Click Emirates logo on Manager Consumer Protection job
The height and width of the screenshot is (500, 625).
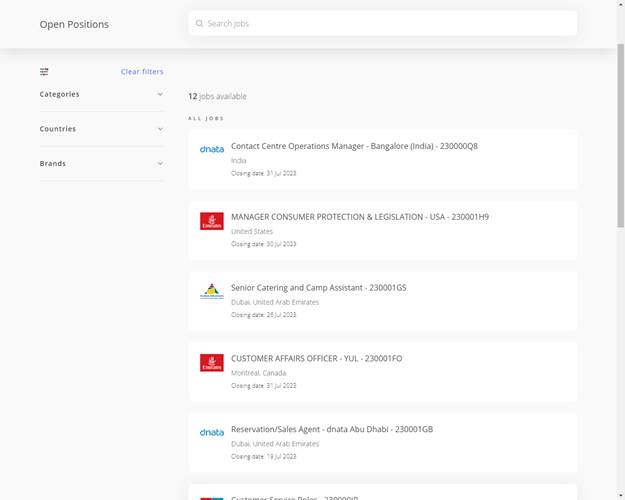point(212,221)
